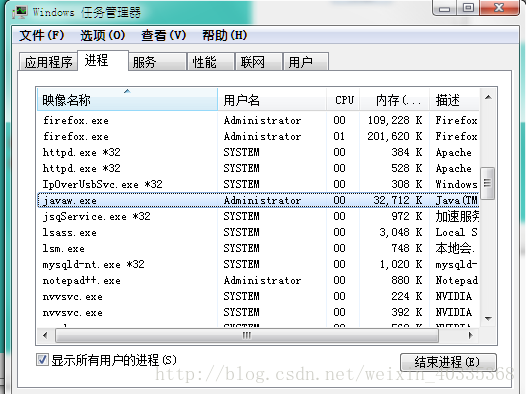Click 32,712 K memory value
Image resolution: width=526 pixels, height=394 pixels.
398,201
